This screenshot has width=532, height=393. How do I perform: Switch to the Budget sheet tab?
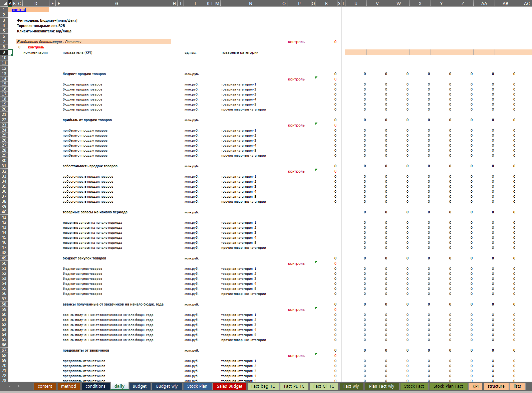[x=140, y=386]
